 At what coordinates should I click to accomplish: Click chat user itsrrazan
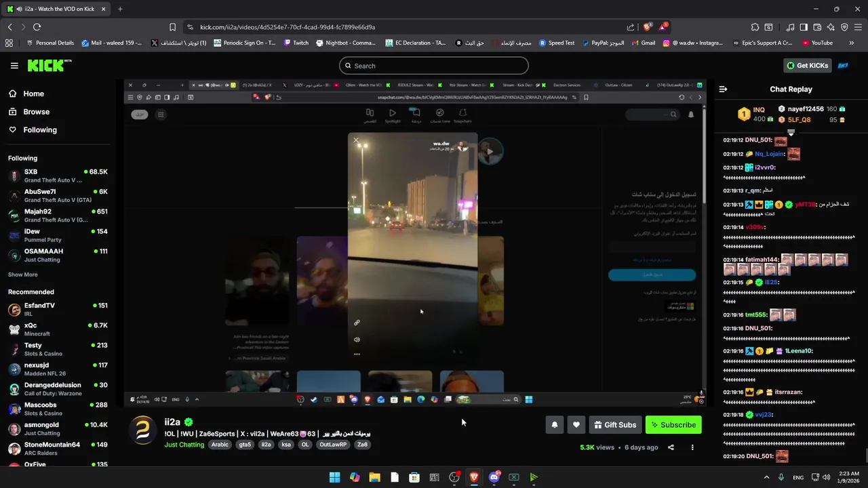[x=789, y=392]
